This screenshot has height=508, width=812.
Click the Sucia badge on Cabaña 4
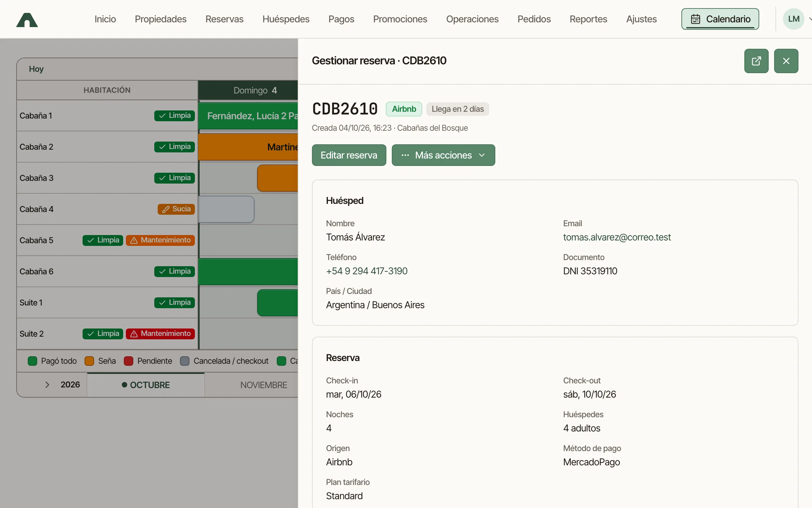click(176, 209)
